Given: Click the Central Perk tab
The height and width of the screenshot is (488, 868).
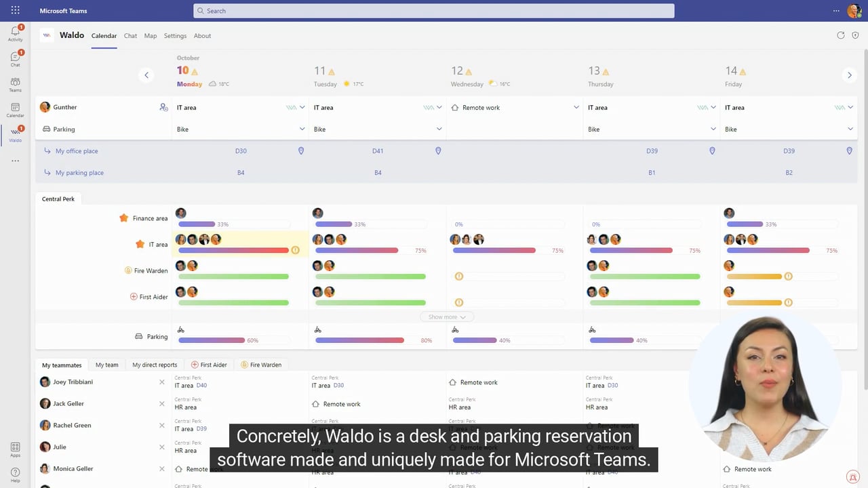Looking at the screenshot, I should pyautogui.click(x=58, y=199).
